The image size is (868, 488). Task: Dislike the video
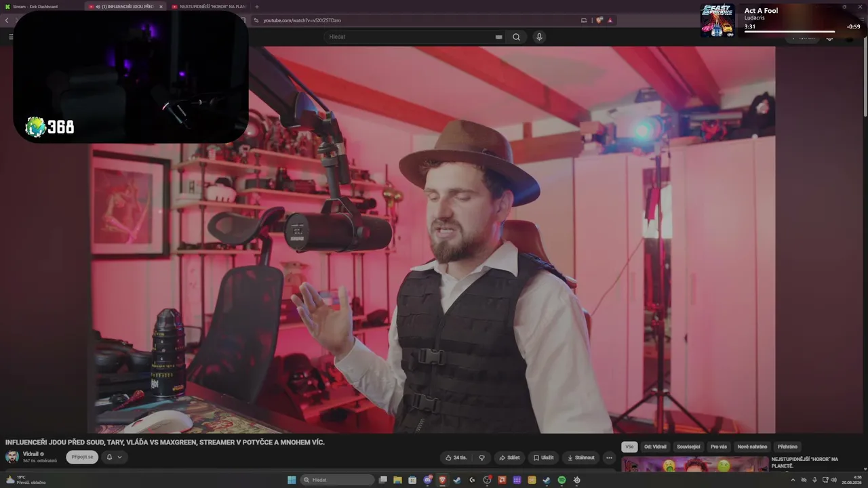pyautogui.click(x=482, y=457)
